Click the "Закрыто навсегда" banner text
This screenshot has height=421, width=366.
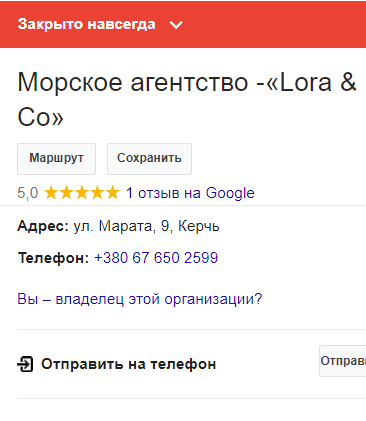(x=87, y=24)
